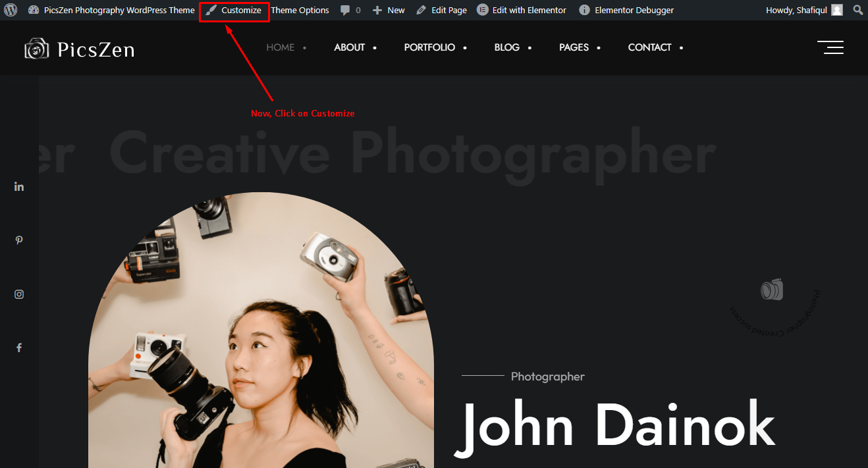This screenshot has width=868, height=468.
Task: Go to HOME in the navigation
Action: click(x=281, y=47)
